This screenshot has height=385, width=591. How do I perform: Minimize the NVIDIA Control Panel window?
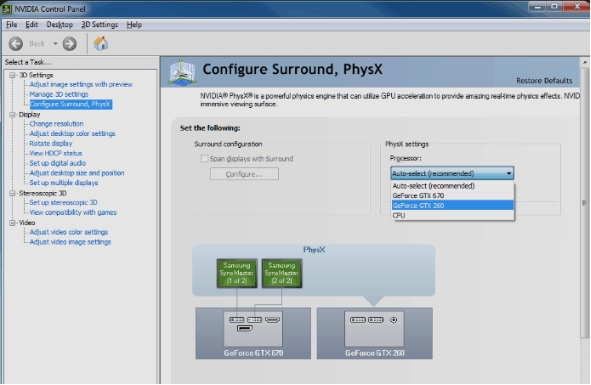click(x=537, y=6)
